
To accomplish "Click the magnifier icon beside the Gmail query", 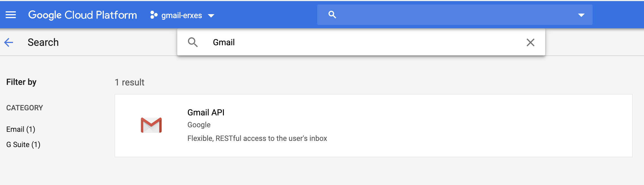I will click(193, 42).
